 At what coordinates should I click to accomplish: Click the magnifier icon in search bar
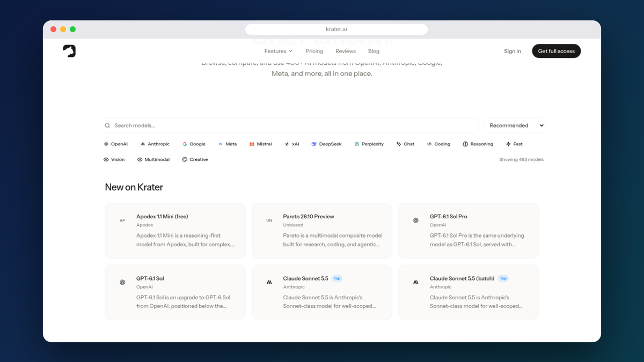107,125
